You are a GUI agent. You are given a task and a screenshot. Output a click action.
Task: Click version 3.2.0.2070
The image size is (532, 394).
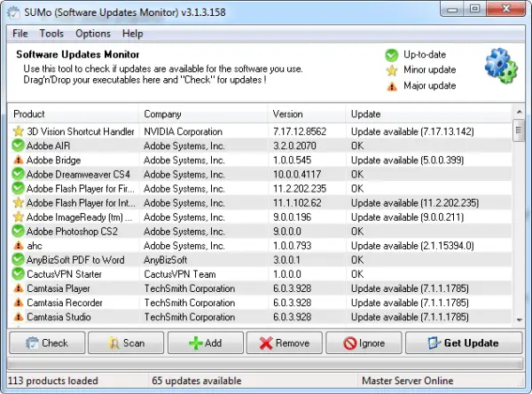click(x=294, y=146)
